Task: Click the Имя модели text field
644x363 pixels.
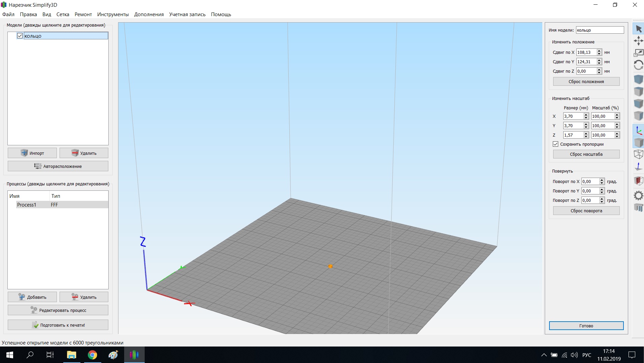Action: [x=600, y=30]
